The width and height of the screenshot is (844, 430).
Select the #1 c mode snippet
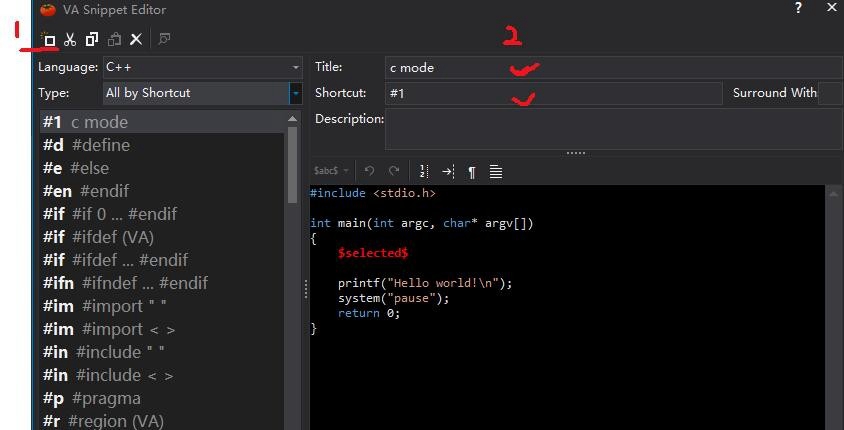tap(163, 122)
